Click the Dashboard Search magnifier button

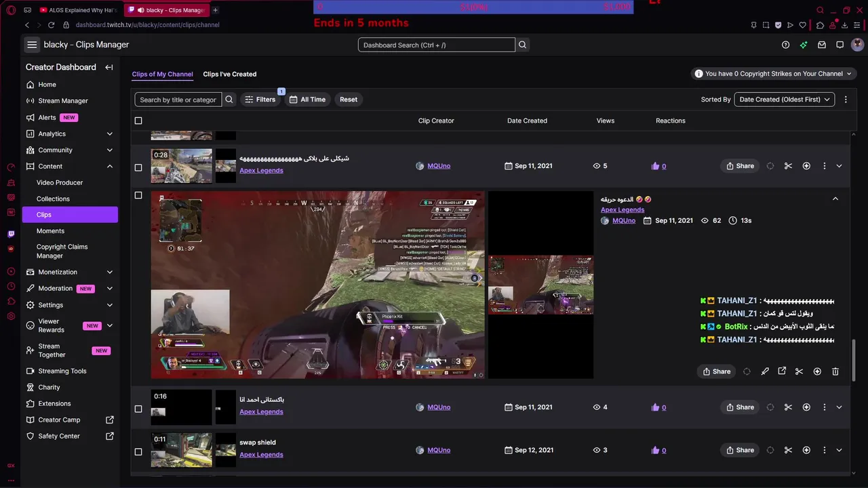[x=523, y=45]
